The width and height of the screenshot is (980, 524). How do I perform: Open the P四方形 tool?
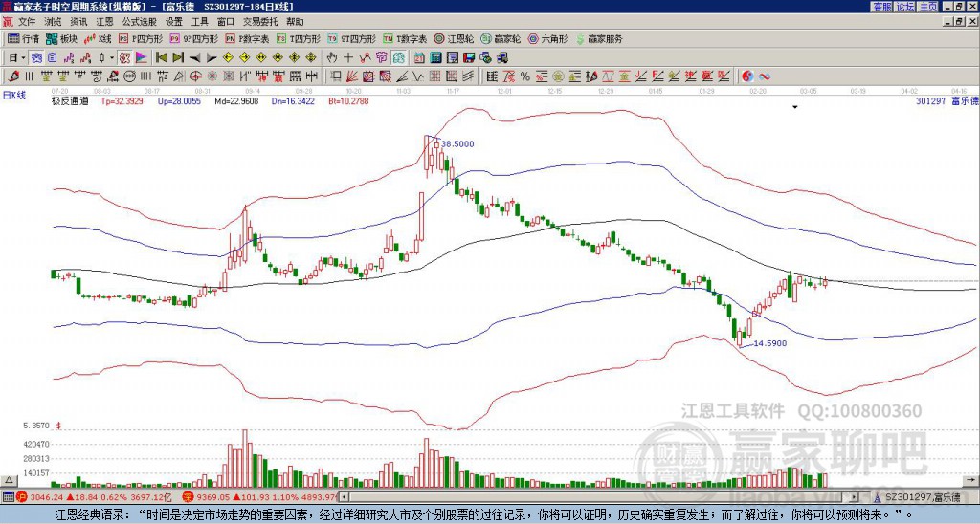pos(141,38)
